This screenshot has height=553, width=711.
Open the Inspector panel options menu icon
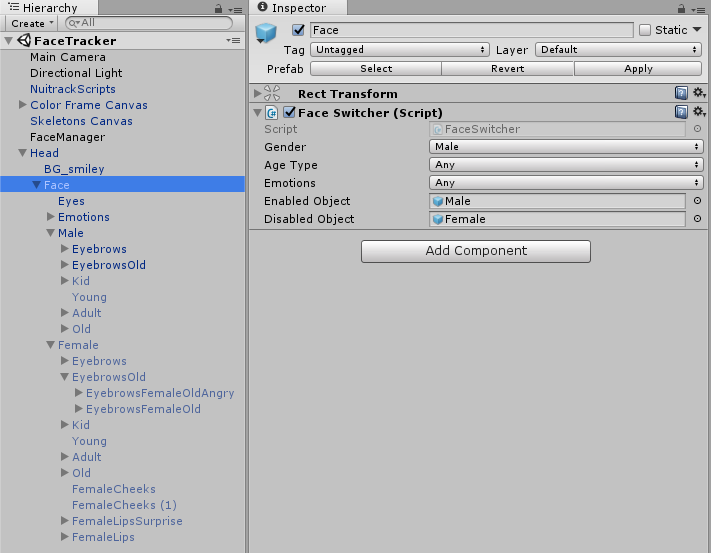point(699,9)
